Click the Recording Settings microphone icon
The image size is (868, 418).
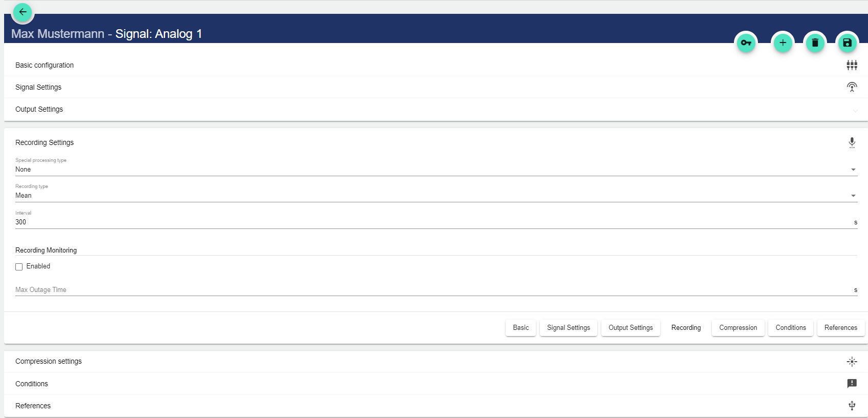tap(852, 142)
